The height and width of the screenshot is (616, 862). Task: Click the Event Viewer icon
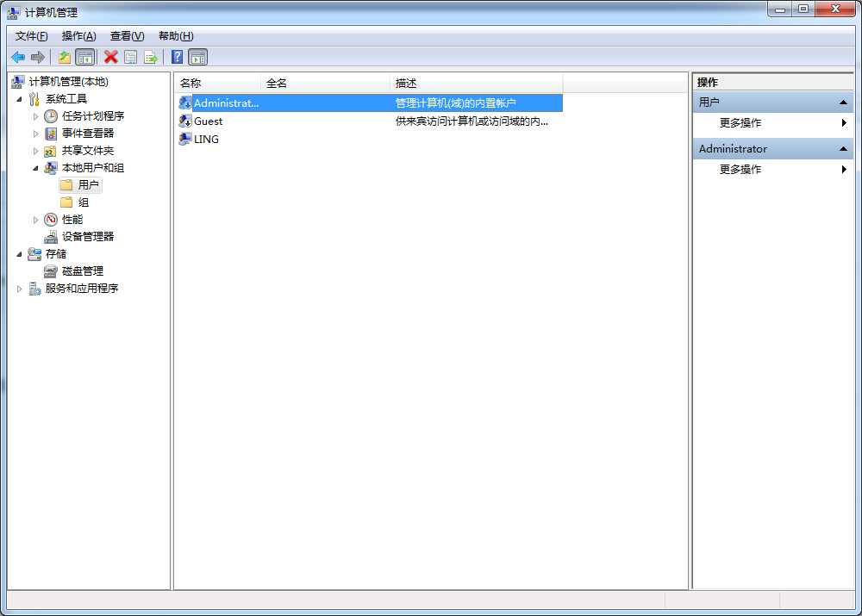click(51, 134)
